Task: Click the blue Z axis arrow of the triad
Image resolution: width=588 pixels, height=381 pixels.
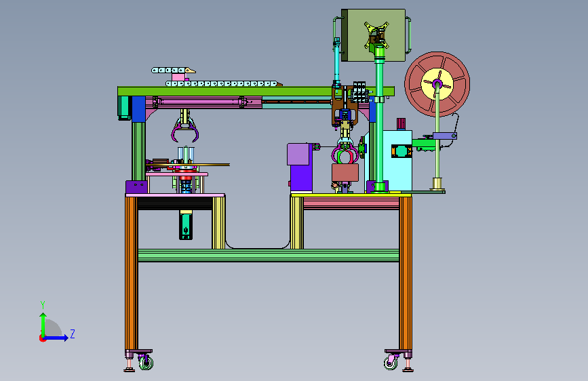Action: pyautogui.click(x=56, y=338)
